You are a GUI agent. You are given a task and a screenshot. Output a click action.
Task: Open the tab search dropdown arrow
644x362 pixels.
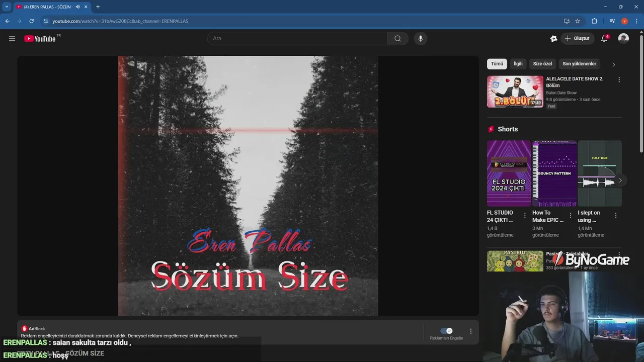(7, 7)
